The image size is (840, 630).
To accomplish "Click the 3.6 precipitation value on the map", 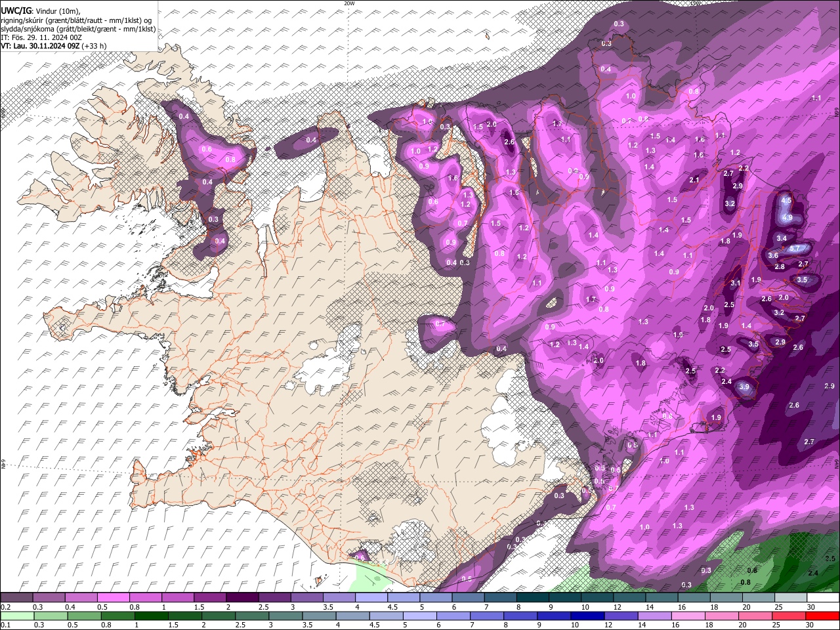I will (773, 256).
